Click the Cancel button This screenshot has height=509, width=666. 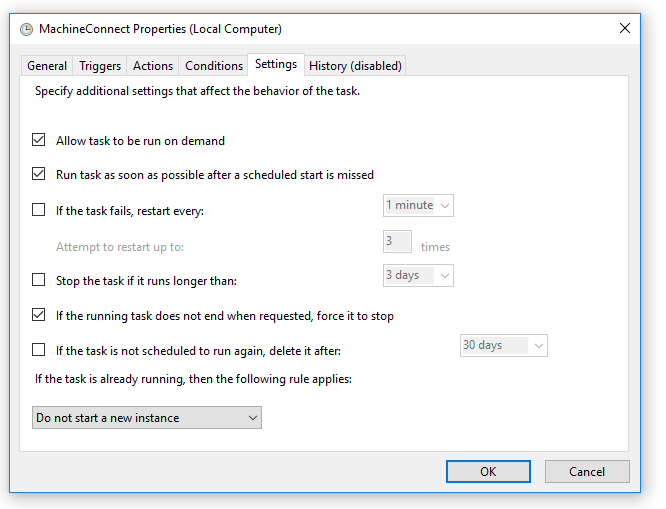[587, 471]
